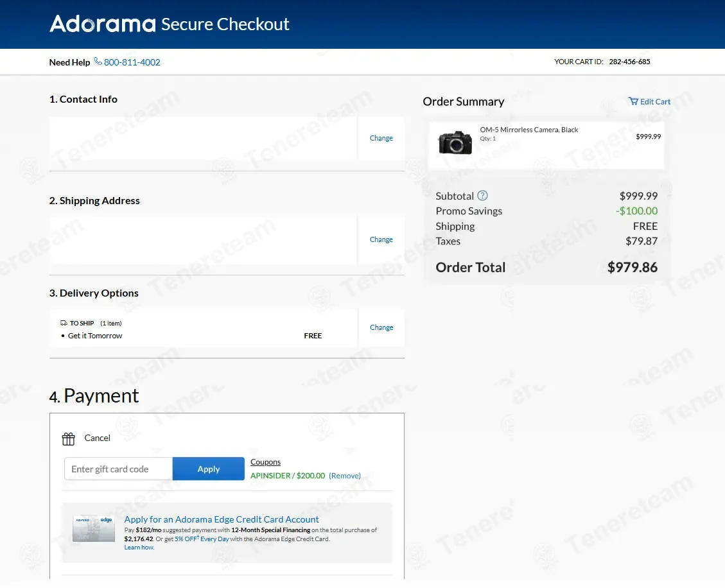Click the Shipping FREE value in summary
This screenshot has height=588, width=725.
click(645, 226)
